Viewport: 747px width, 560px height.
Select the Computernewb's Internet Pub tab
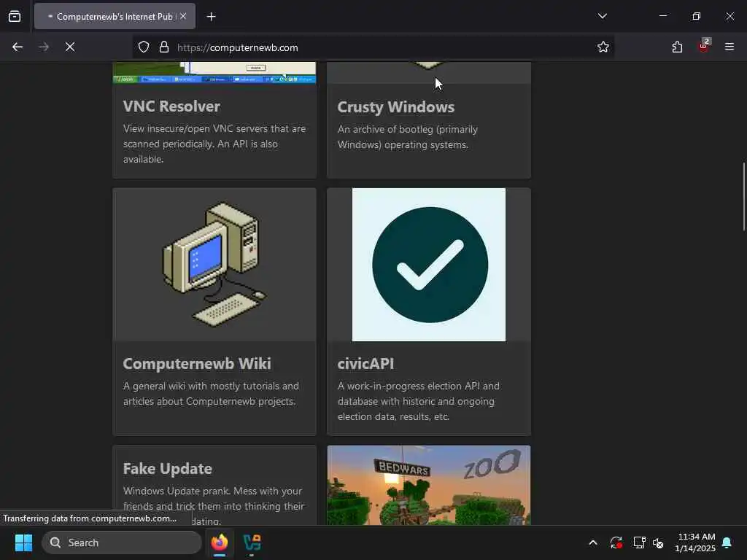(x=115, y=17)
